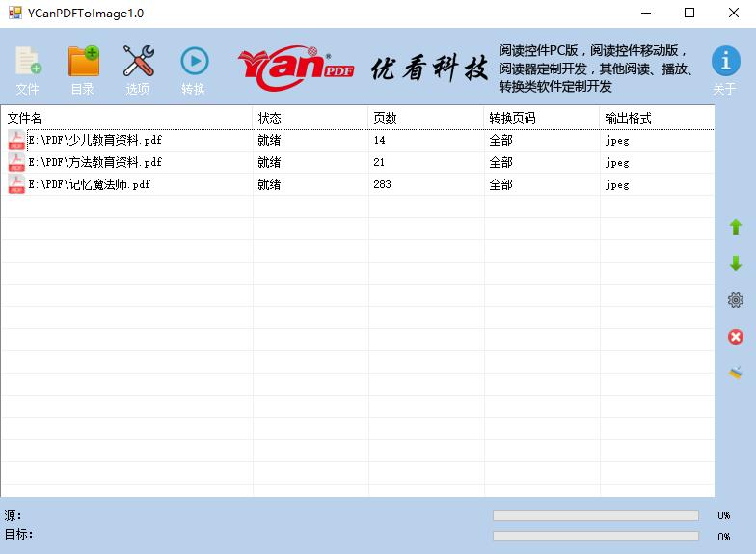Start conversion with 转换 play icon
This screenshot has height=554, width=756.
pyautogui.click(x=194, y=63)
